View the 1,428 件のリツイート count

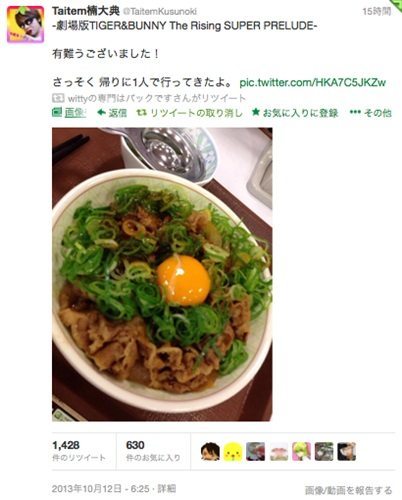(x=79, y=451)
